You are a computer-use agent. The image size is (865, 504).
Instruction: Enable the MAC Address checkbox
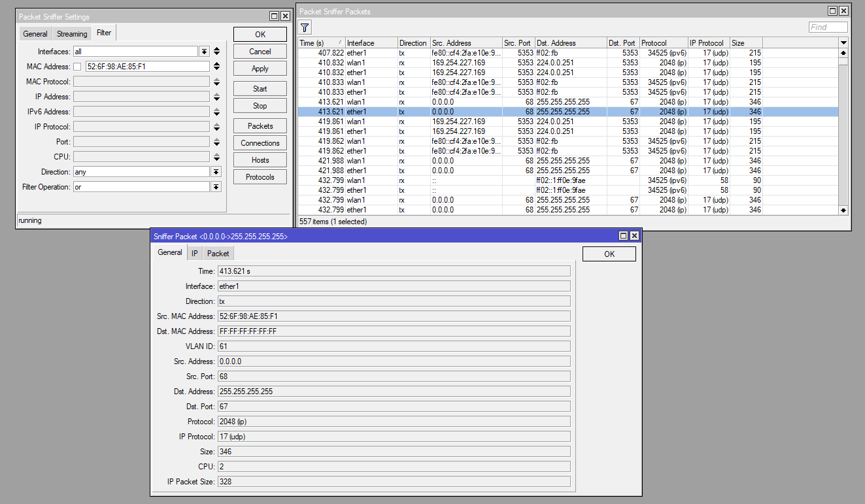point(77,66)
